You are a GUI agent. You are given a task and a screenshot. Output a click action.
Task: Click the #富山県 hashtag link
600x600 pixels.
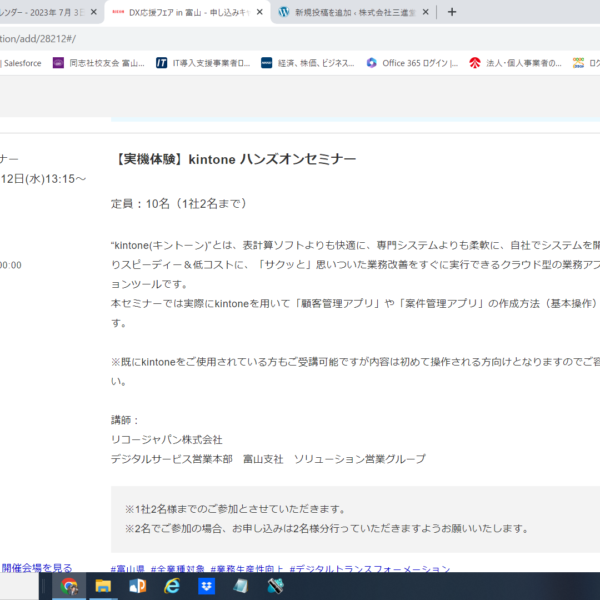[x=127, y=569]
